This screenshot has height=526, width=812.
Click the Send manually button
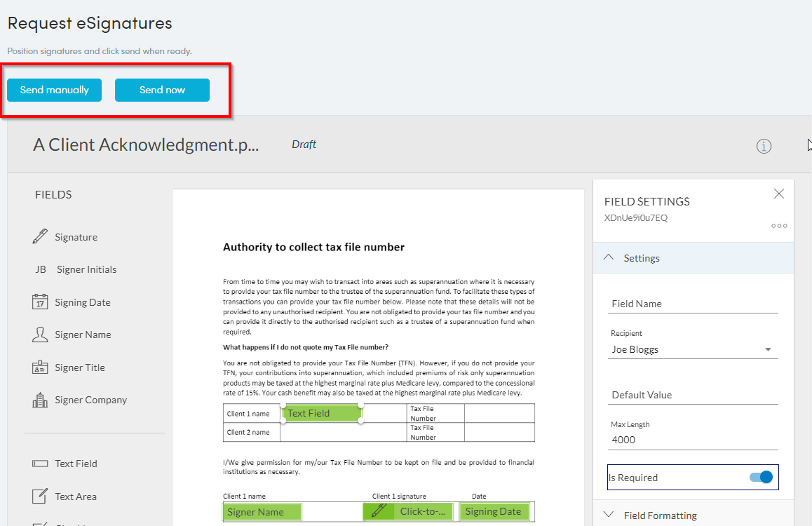(55, 90)
